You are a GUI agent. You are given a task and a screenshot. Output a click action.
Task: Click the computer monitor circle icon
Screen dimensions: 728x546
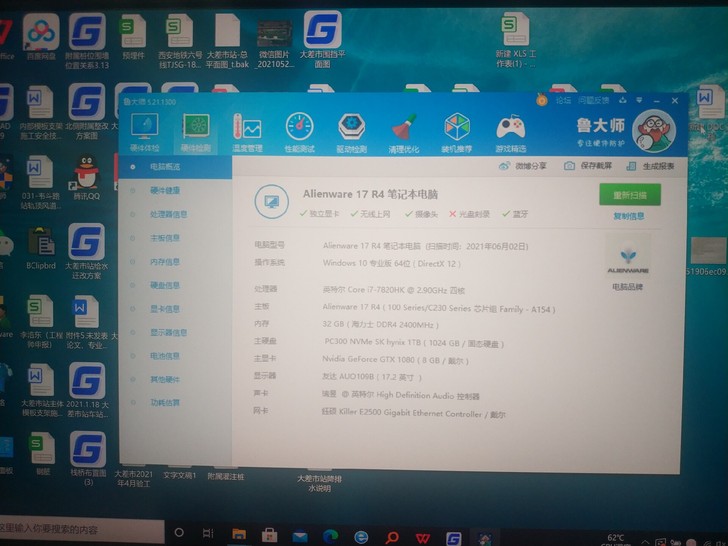tap(272, 202)
